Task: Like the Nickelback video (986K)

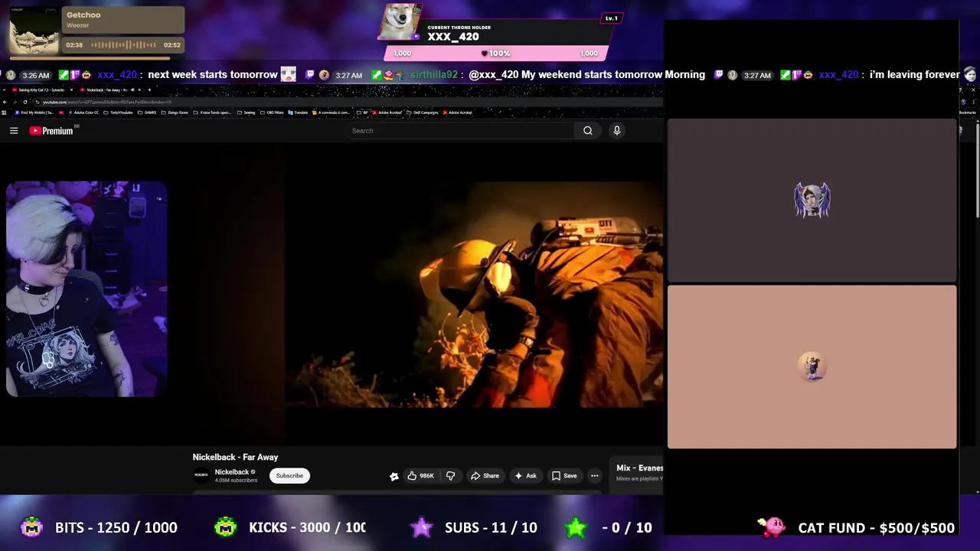Action: coord(421,476)
